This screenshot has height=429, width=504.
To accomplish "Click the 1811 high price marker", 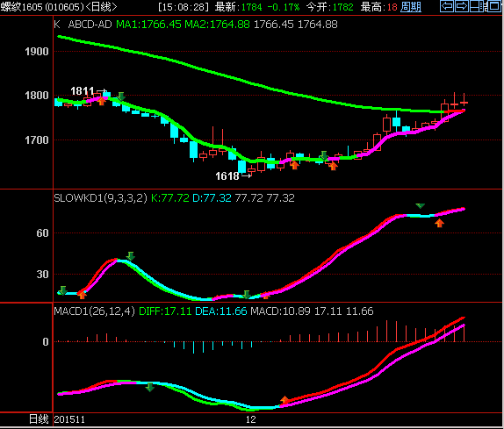I will pyautogui.click(x=82, y=91).
